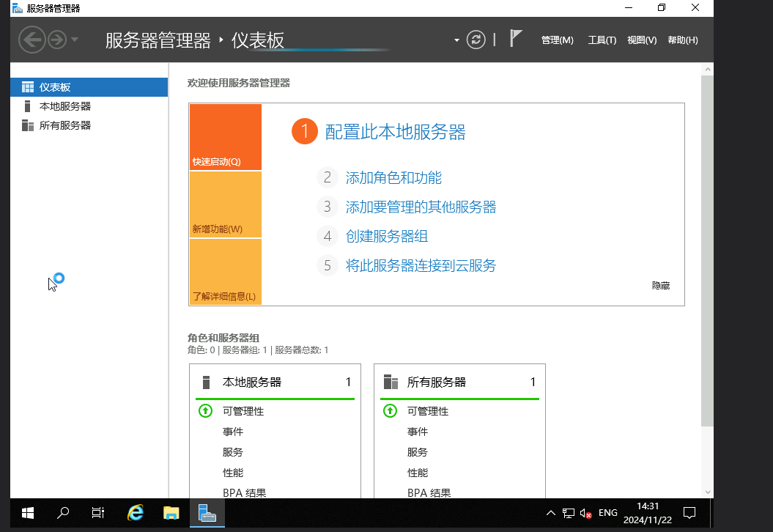
Task: Expand the dropdown arrow left of refresh
Action: [456, 40]
